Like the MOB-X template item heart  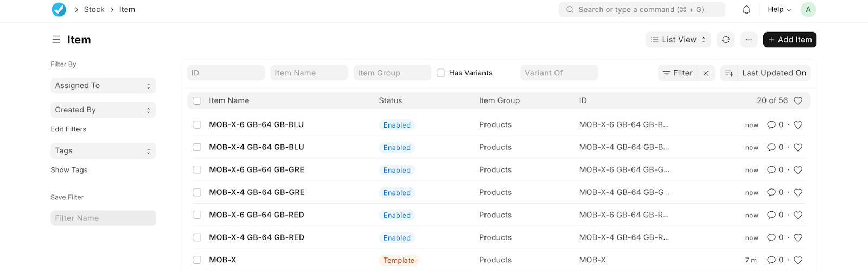tap(798, 260)
